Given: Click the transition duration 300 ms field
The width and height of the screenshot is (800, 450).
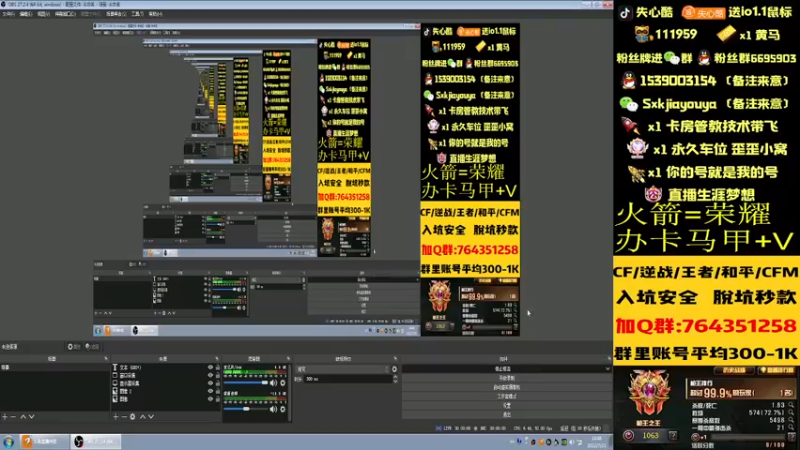Looking at the screenshot, I should point(349,379).
